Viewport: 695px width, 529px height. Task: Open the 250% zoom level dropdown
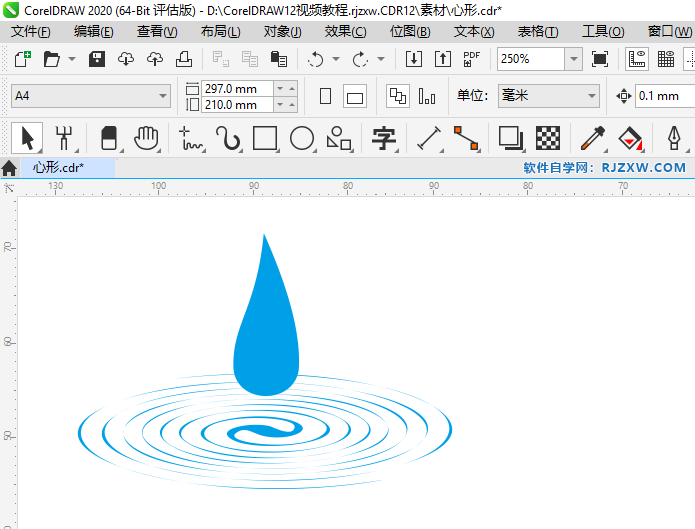coord(573,59)
